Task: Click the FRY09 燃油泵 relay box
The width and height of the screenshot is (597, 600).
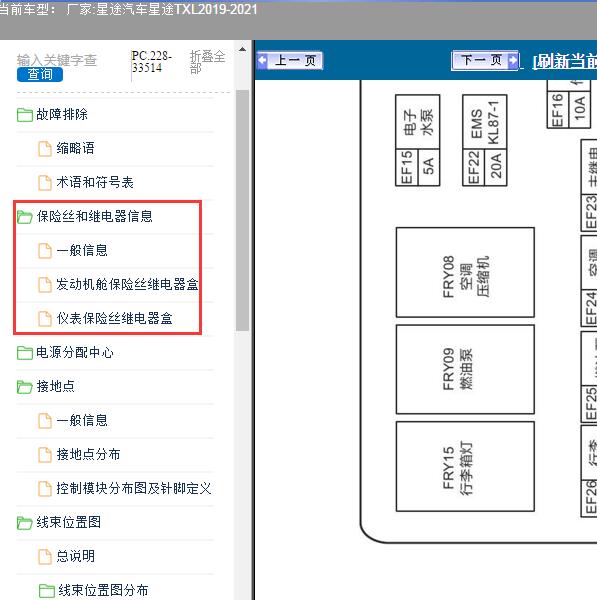Action: [465, 370]
